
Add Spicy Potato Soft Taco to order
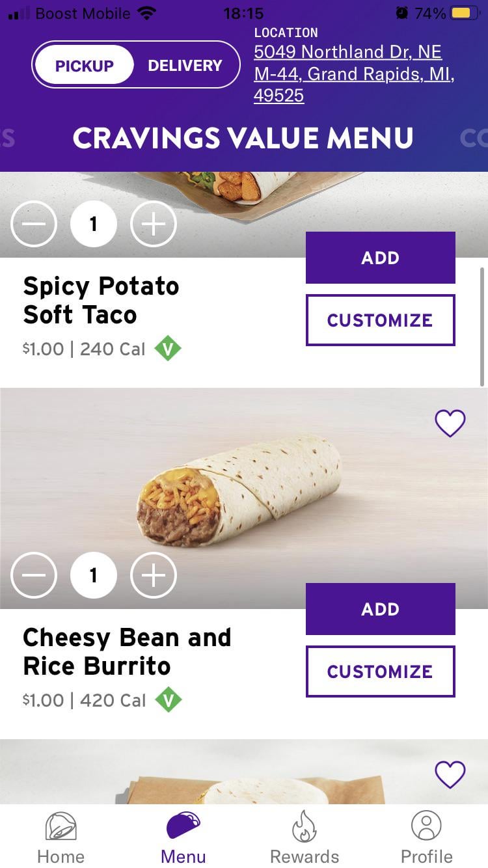click(380, 258)
